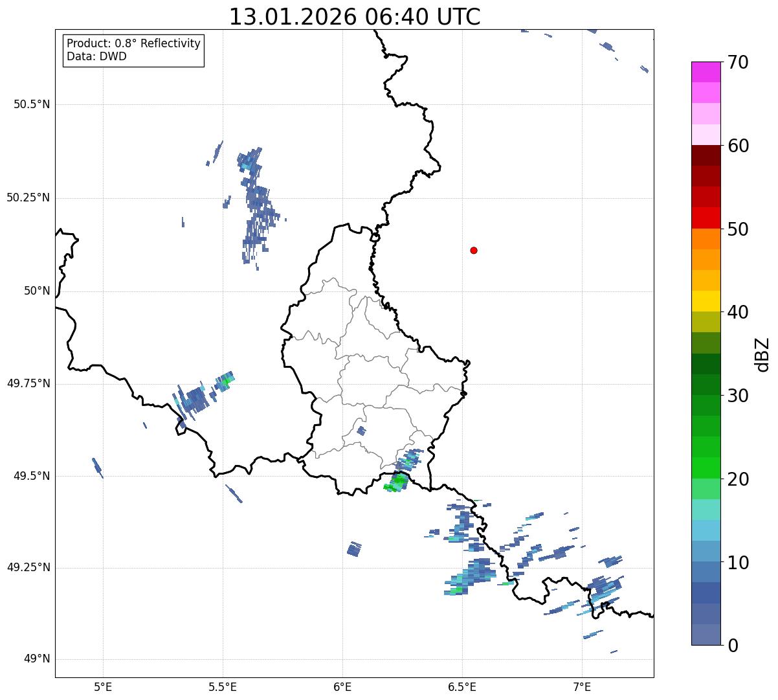The height and width of the screenshot is (700, 778).
Task: Click the colorbar tick label '10'
Action: coord(738,563)
